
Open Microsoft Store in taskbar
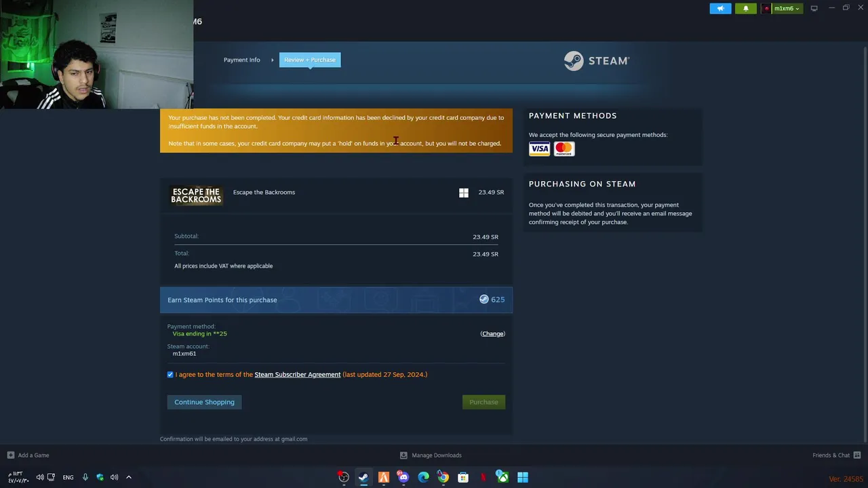pos(463,477)
